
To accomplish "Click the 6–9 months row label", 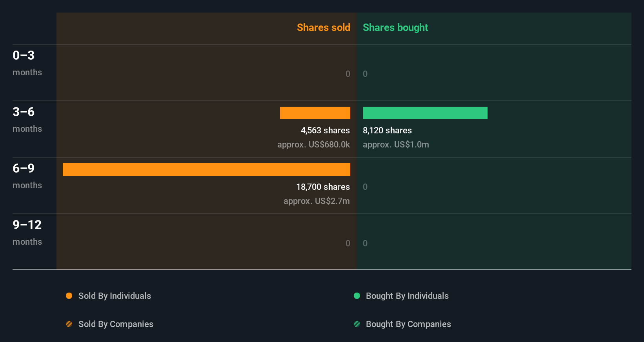I will click(27, 176).
